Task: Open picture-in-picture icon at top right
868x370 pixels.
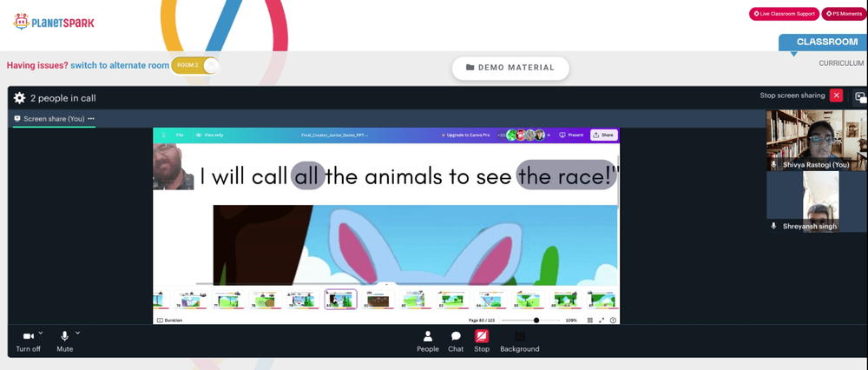Action: click(x=860, y=97)
